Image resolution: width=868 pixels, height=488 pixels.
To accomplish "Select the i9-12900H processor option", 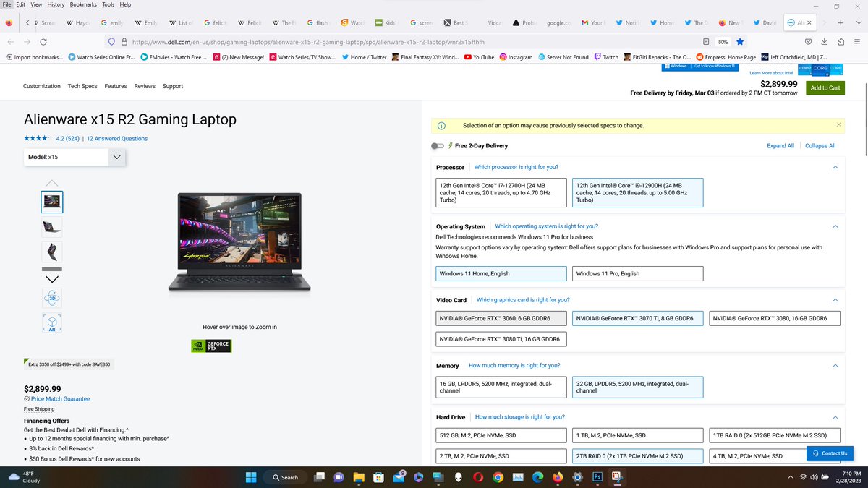I will click(x=637, y=192).
